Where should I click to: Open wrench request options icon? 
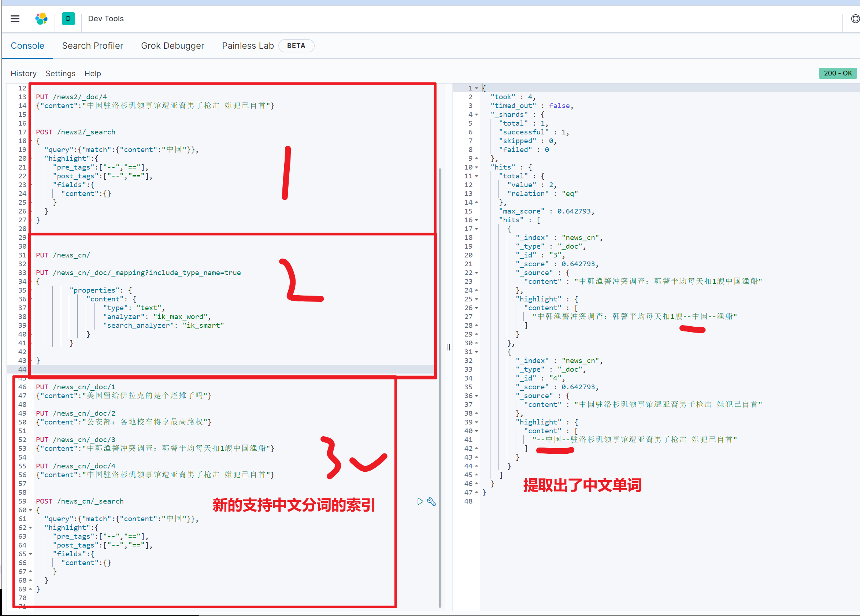[x=431, y=501]
